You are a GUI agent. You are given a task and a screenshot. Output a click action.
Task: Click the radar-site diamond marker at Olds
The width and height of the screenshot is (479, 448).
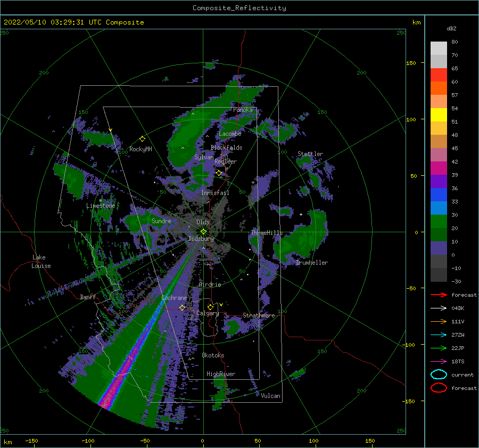[x=203, y=232]
